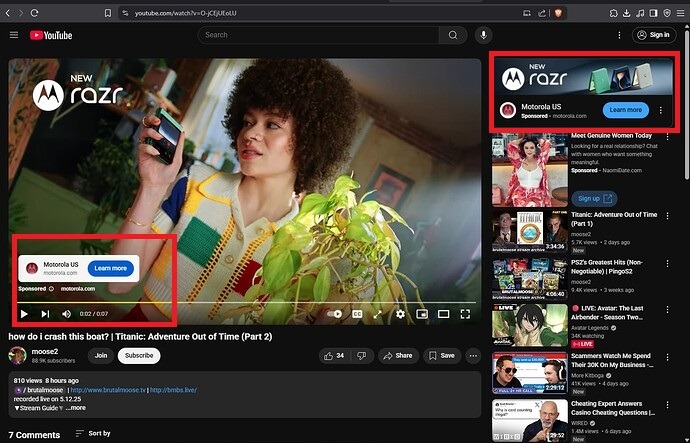Click the address bar URL
Screen dimensions: 690x443
coord(186,13)
